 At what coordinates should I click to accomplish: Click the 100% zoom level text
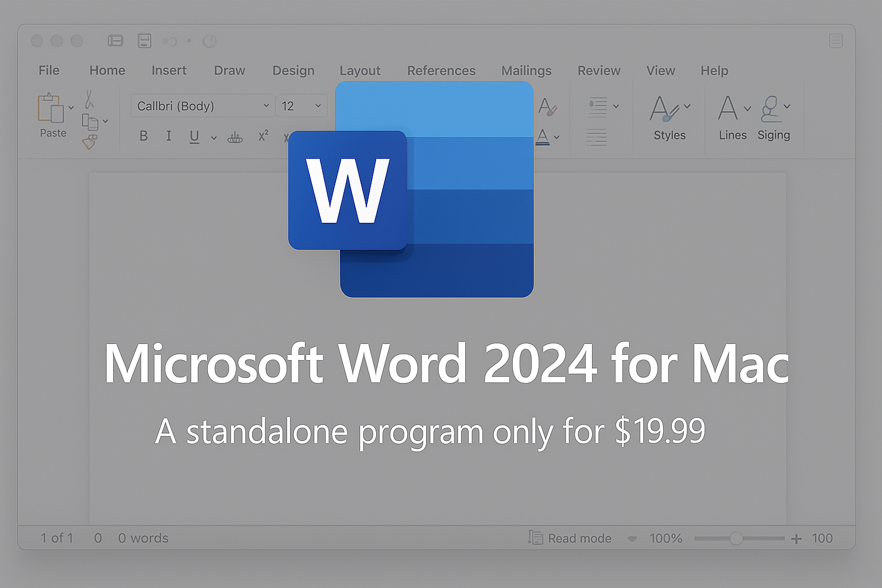(666, 538)
